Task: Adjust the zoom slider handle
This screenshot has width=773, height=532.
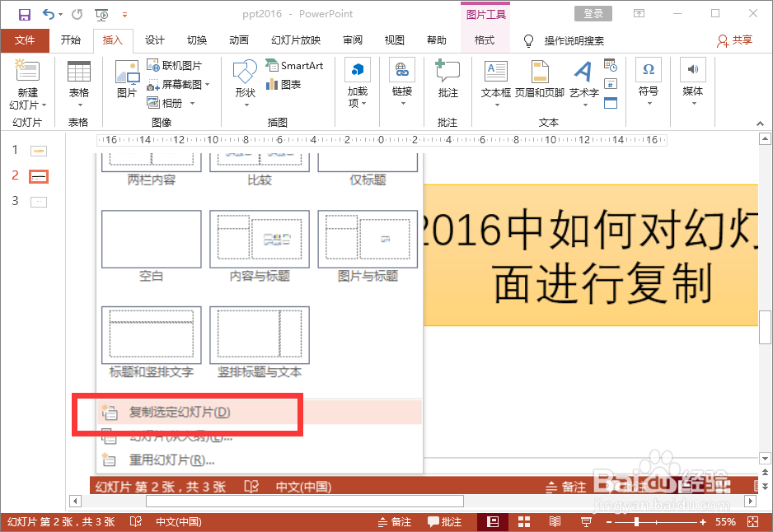Action: pyautogui.click(x=636, y=521)
